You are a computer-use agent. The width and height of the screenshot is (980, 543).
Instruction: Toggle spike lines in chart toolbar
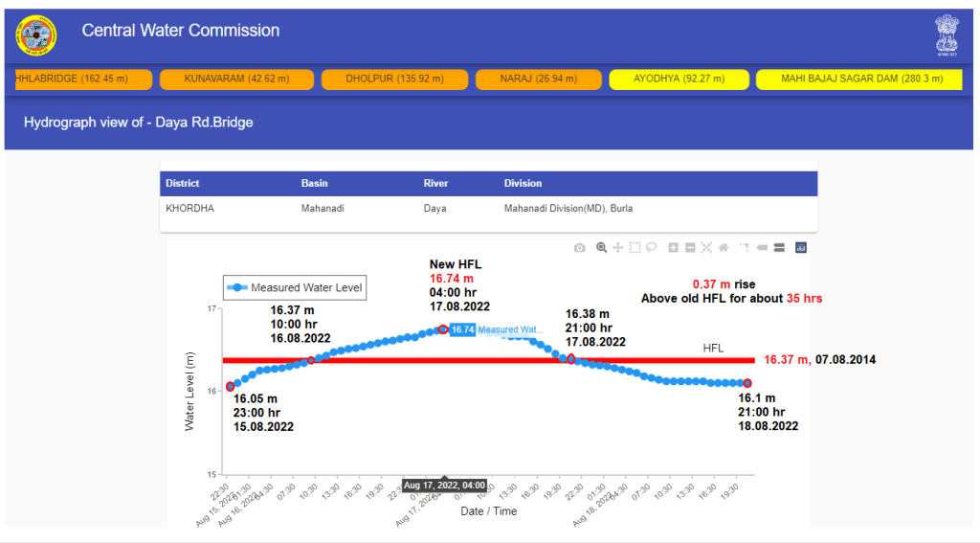tap(746, 248)
